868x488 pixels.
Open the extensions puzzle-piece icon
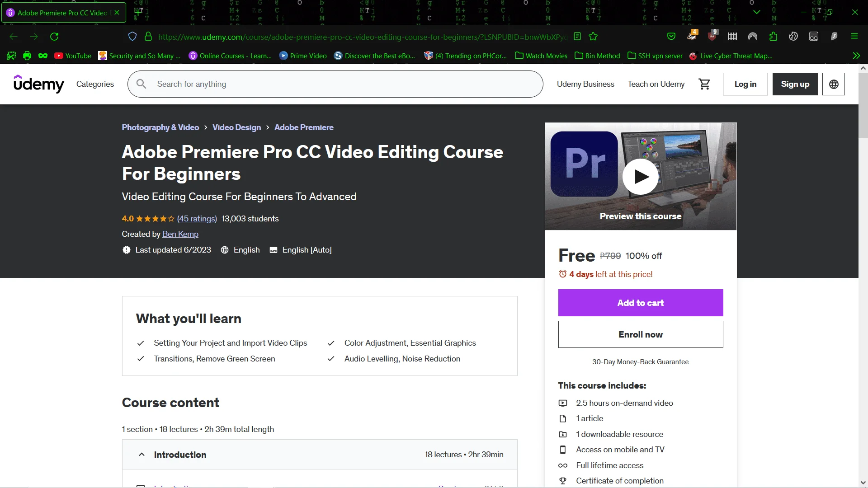tap(773, 37)
